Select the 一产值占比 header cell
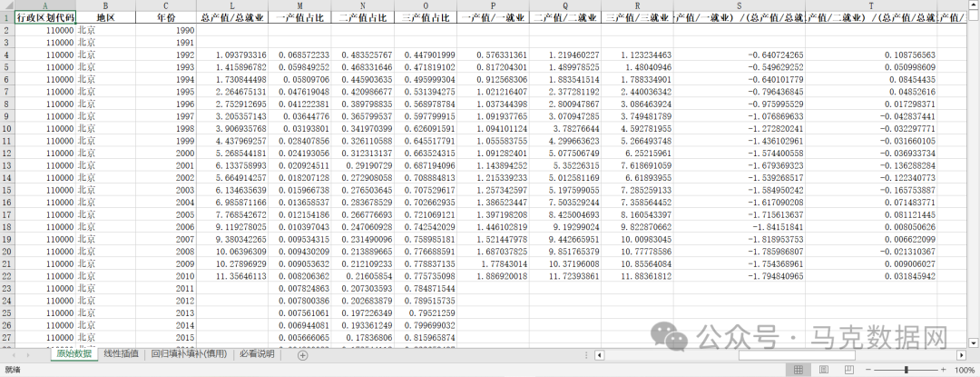This screenshot has width=980, height=377. pos(300,18)
